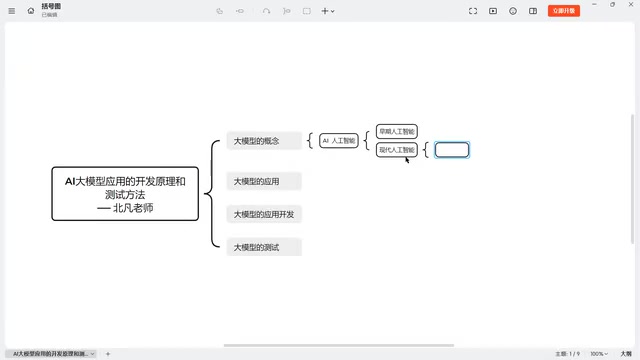Add a new sheet with plus icon

click(x=108, y=354)
